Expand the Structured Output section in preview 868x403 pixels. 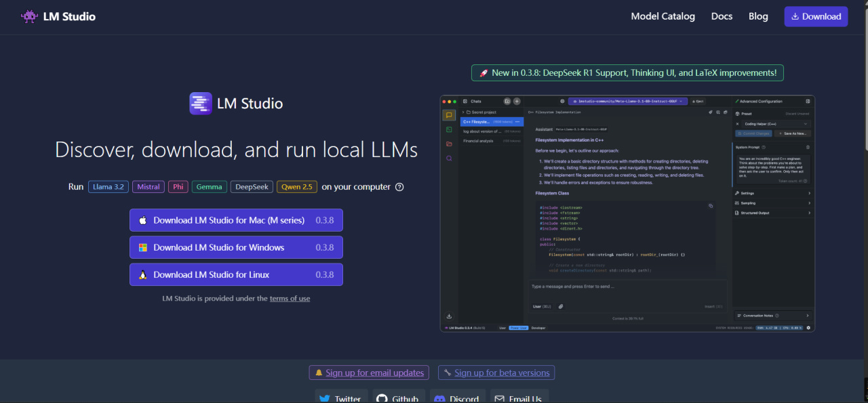(773, 213)
